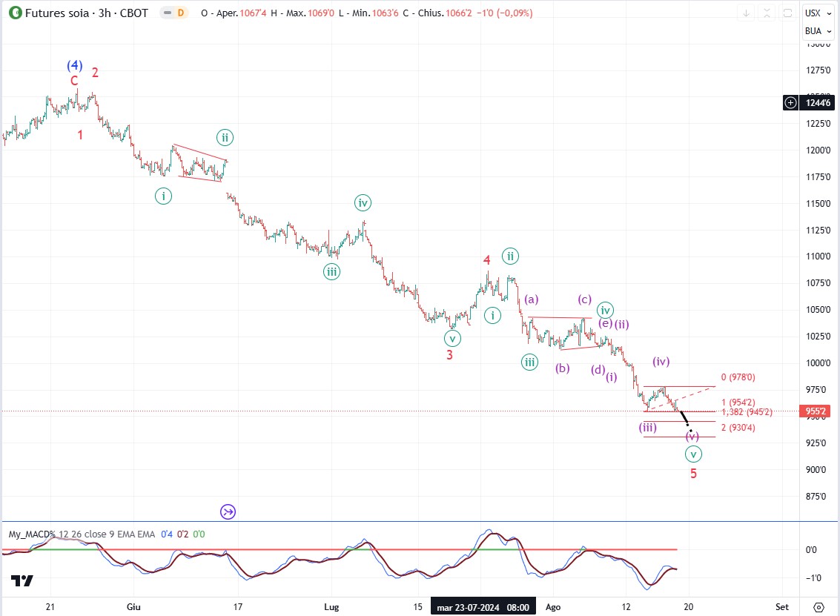This screenshot has height=616, width=840.
Task: Click the Giu month label on time axis
Action: pyautogui.click(x=133, y=607)
